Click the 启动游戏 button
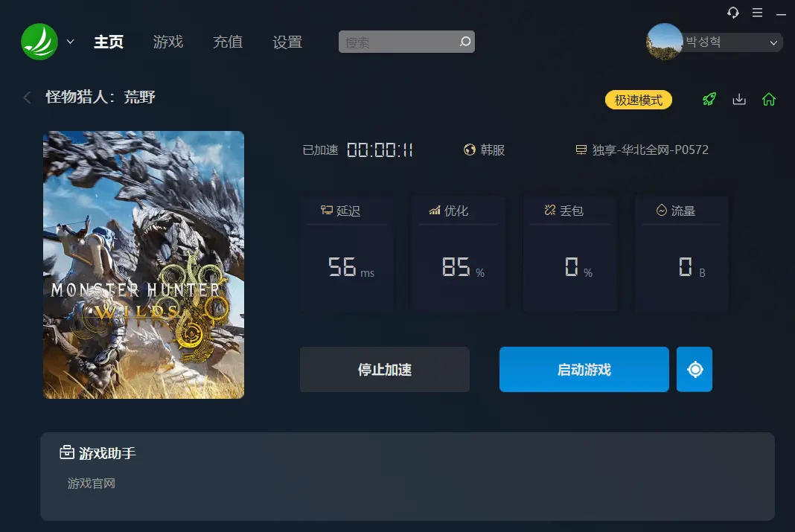Viewport: 795px width, 532px height. (x=584, y=369)
